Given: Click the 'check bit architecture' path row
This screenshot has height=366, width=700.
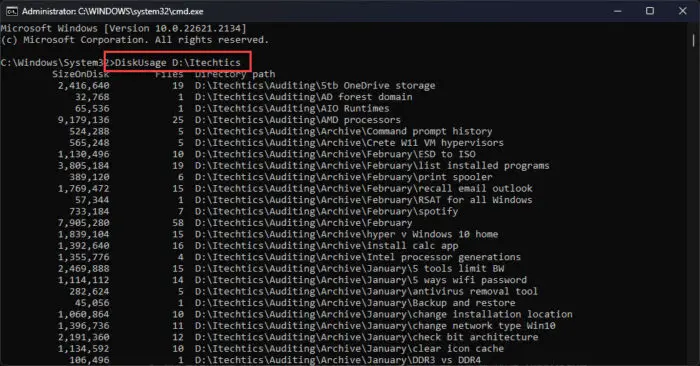Looking at the screenshot, I should tap(367, 337).
